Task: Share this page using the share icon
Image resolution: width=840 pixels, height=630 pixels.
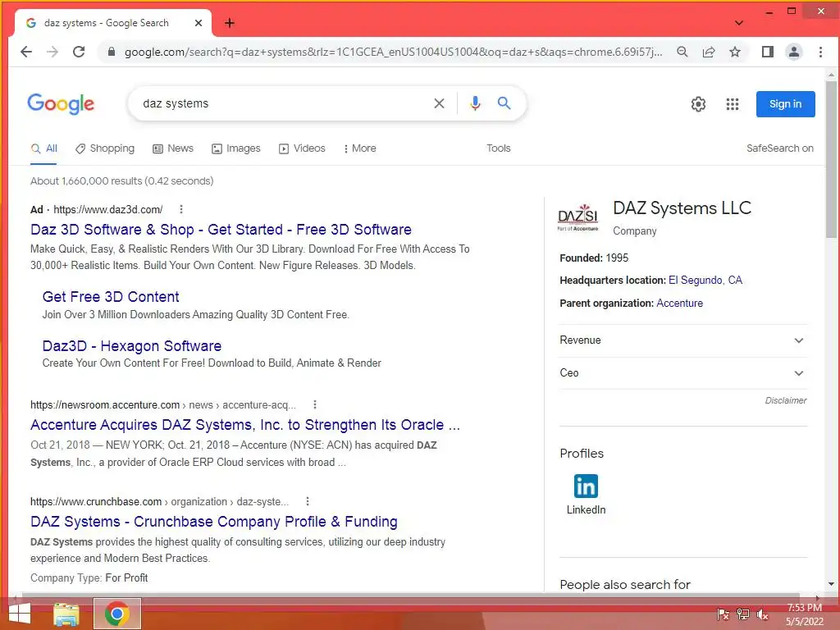Action: point(709,52)
